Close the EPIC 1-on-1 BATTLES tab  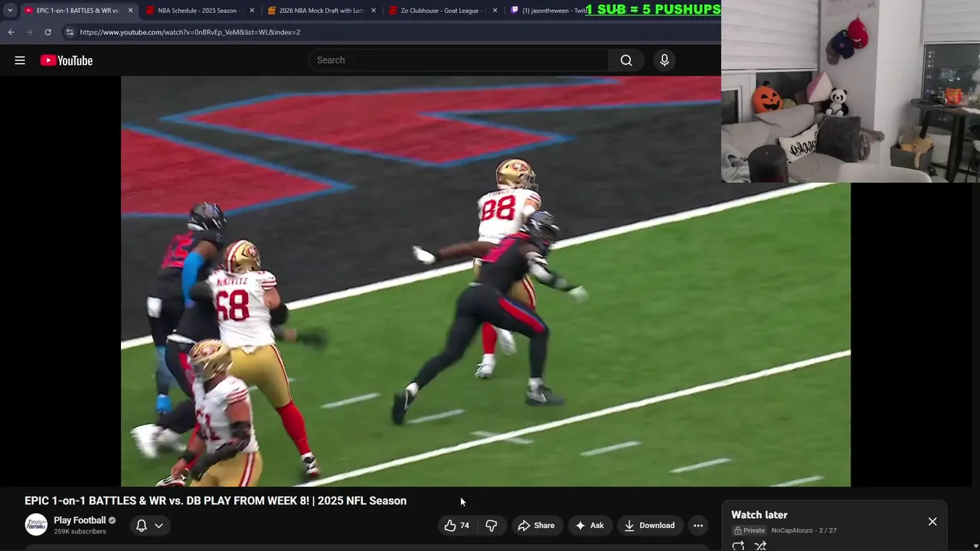coord(130,11)
